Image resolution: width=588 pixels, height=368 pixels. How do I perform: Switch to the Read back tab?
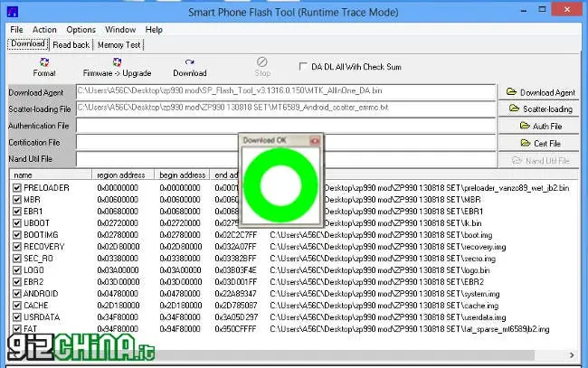(71, 45)
